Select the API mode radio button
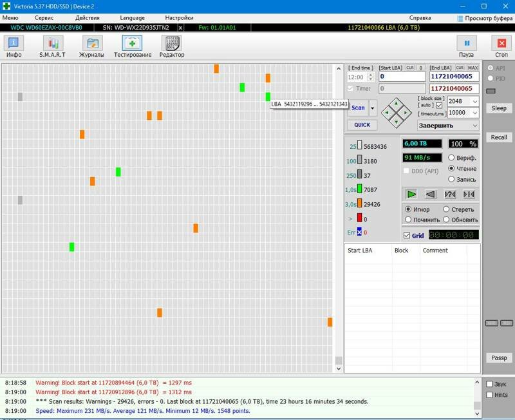The height and width of the screenshot is (420, 515). pyautogui.click(x=491, y=68)
